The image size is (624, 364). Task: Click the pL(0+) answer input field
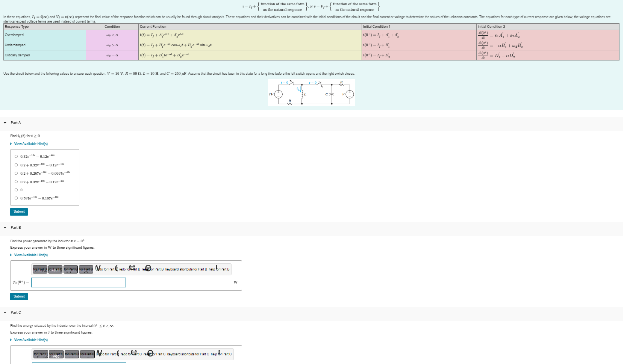coord(79,282)
